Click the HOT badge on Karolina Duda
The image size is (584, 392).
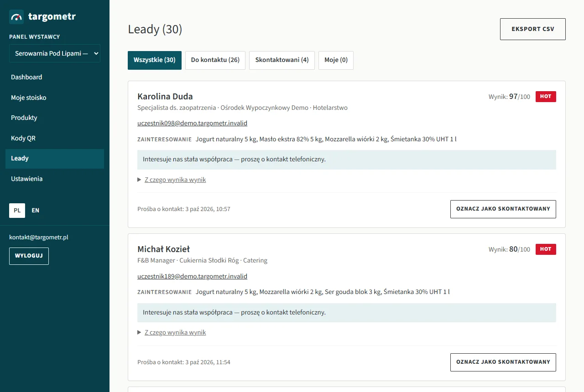[x=546, y=97]
